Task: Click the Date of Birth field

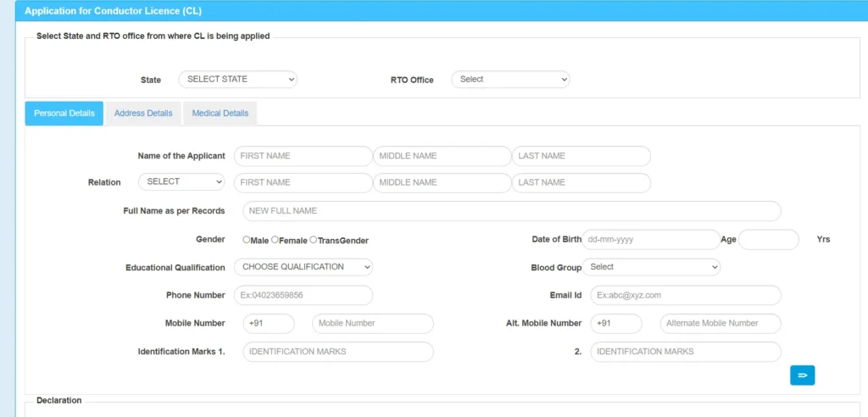Action: click(650, 240)
